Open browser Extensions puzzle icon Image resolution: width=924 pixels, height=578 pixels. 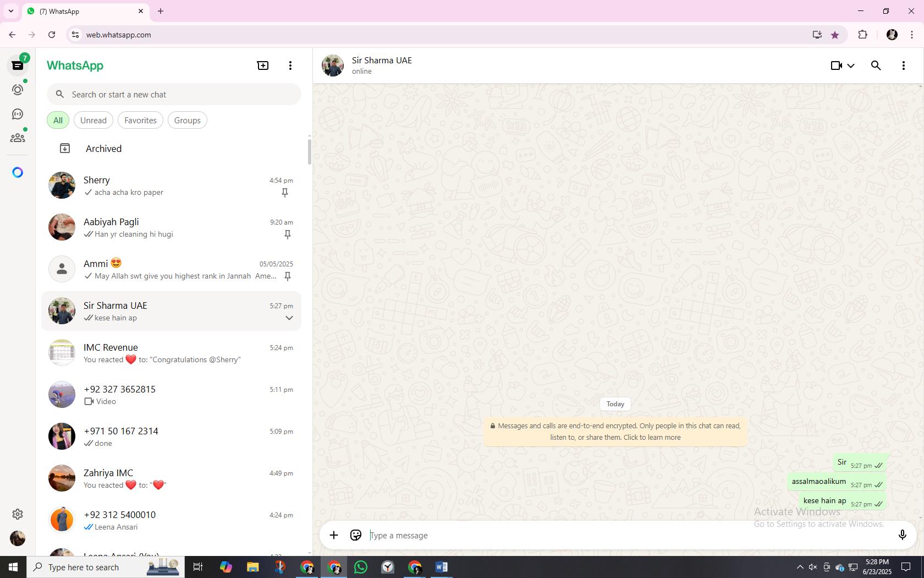(862, 35)
